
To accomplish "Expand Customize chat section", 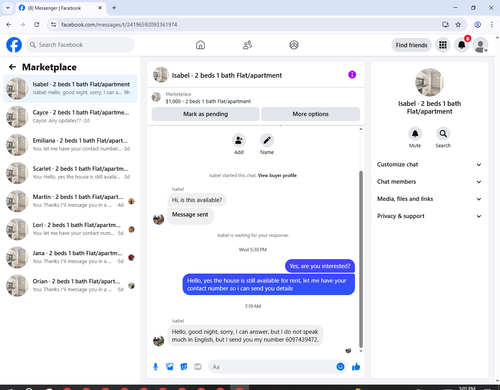I will (429, 165).
